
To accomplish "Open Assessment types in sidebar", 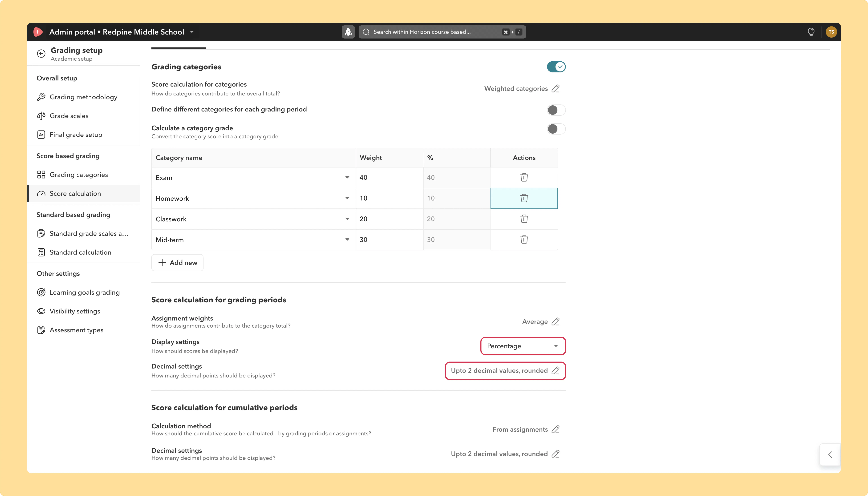I will (x=83, y=330).
